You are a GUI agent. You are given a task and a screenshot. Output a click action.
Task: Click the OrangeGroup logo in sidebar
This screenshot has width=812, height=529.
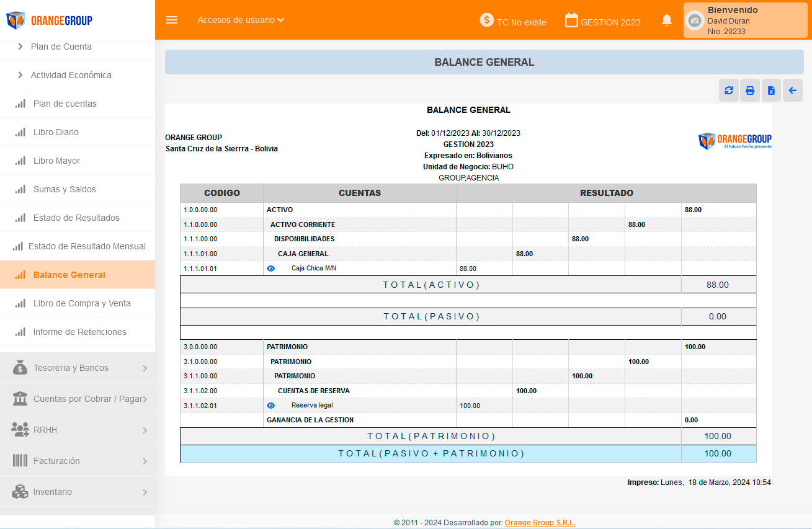click(x=50, y=20)
